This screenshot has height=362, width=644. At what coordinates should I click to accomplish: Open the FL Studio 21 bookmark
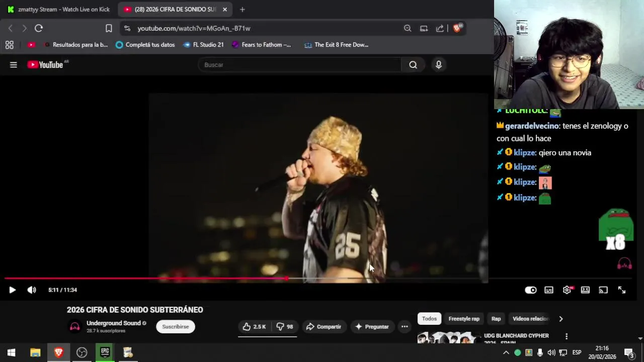[x=203, y=45]
